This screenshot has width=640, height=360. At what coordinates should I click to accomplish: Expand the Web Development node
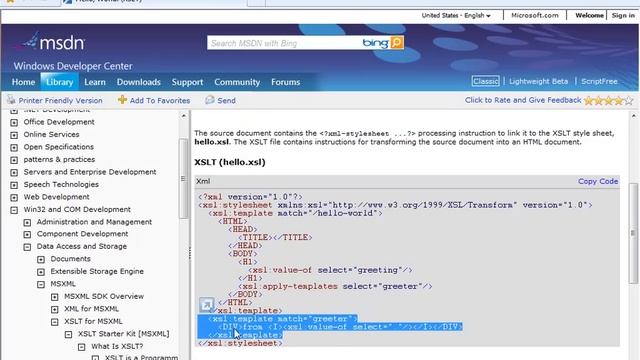[14, 198]
